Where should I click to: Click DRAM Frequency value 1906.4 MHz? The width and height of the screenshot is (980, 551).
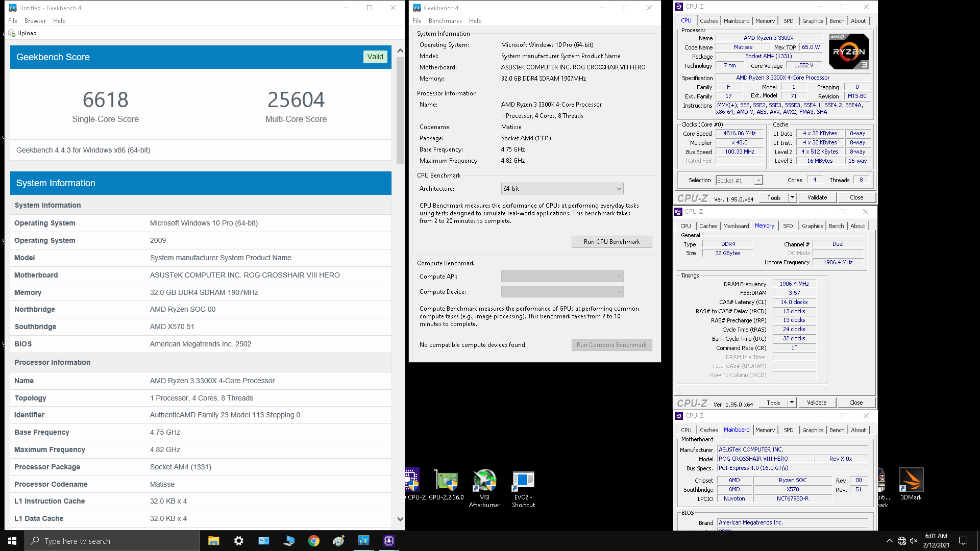click(794, 284)
